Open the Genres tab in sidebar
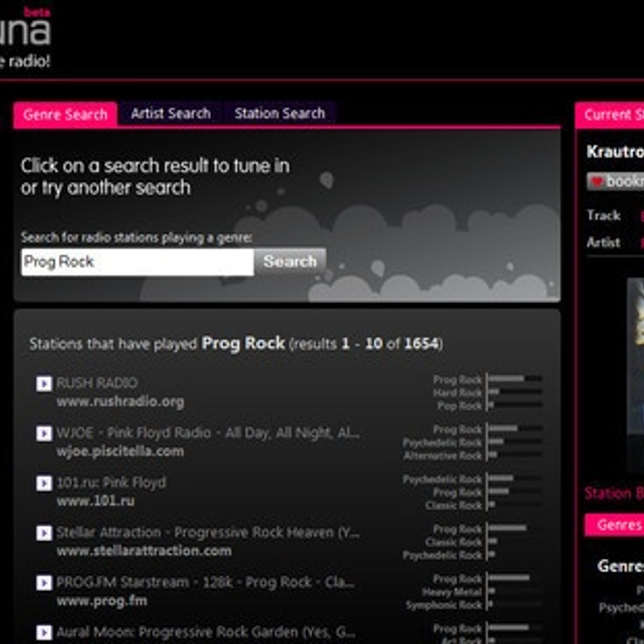 click(x=615, y=525)
